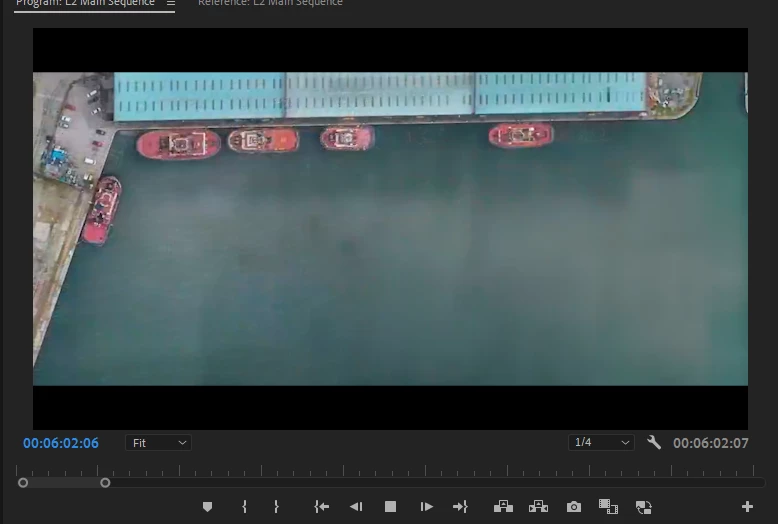Click the Comparison View icon
Viewport: 778px width, 524px height.
(x=608, y=507)
